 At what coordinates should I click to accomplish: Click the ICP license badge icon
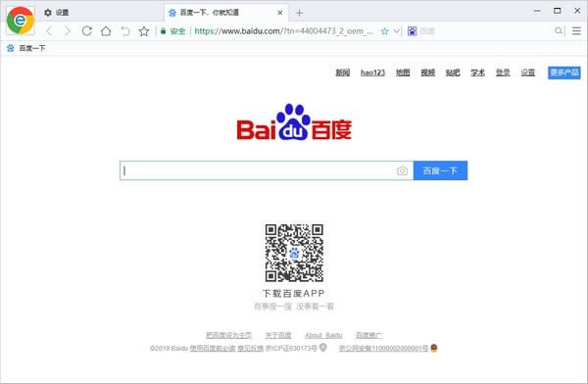pyautogui.click(x=322, y=348)
